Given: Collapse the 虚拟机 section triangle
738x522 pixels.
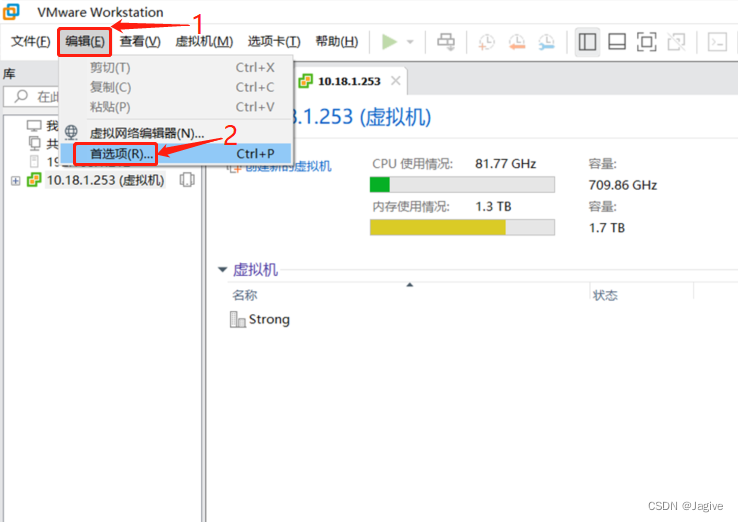Looking at the screenshot, I should pyautogui.click(x=222, y=270).
